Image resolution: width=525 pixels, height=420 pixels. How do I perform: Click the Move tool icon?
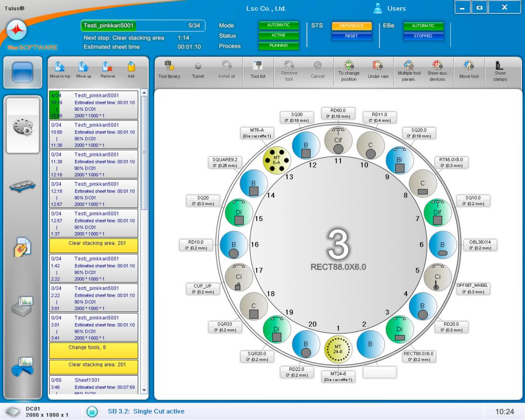[x=468, y=69]
